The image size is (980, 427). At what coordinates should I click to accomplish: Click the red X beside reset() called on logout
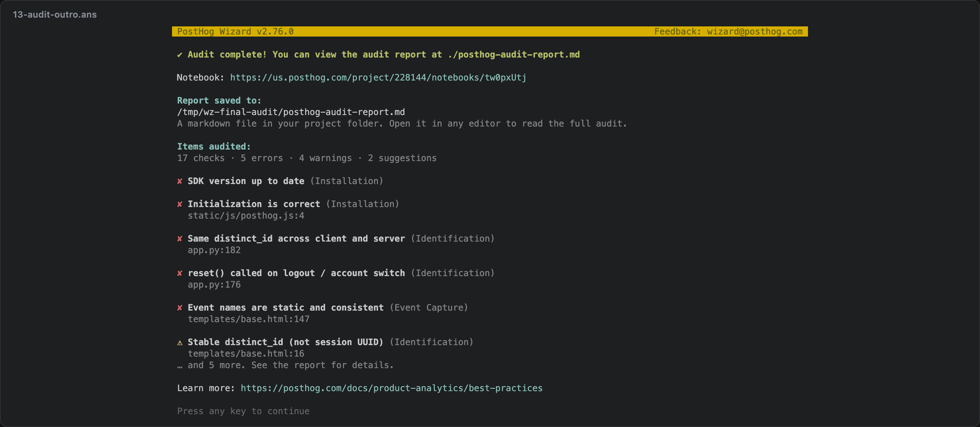tap(179, 273)
